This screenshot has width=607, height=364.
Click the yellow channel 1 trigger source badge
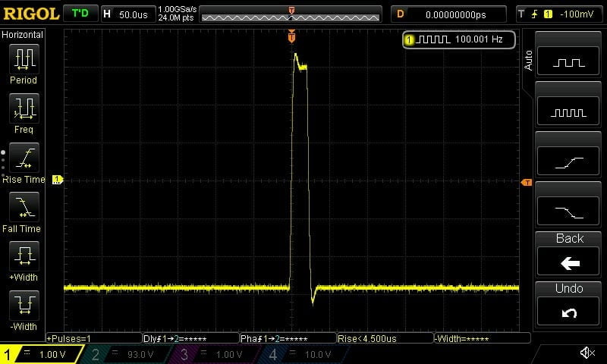[x=548, y=14]
